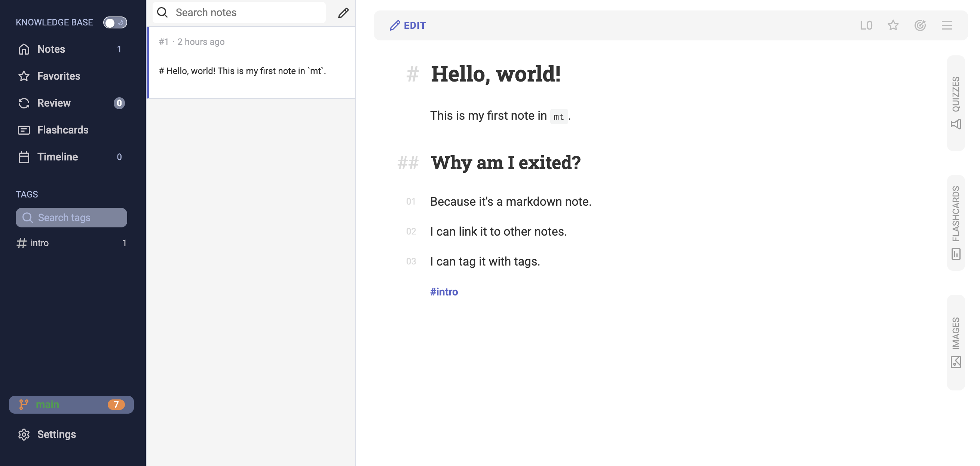Click the target review icon in toolbar

tap(920, 25)
